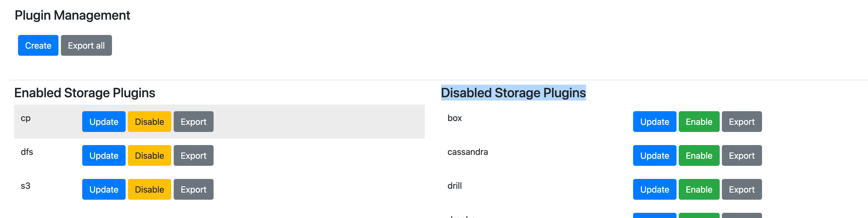This screenshot has height=218, width=868.
Task: Disable the dfs storage plugin
Action: 150,156
